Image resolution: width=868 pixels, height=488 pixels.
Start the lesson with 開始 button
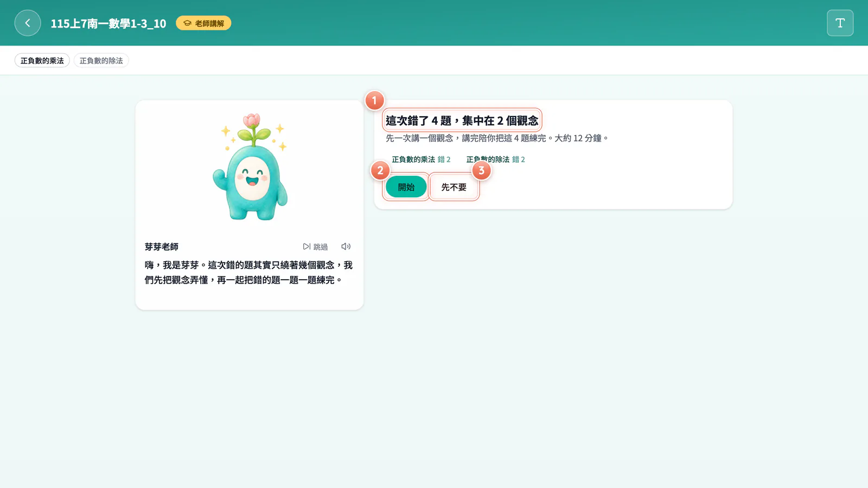[x=406, y=187]
